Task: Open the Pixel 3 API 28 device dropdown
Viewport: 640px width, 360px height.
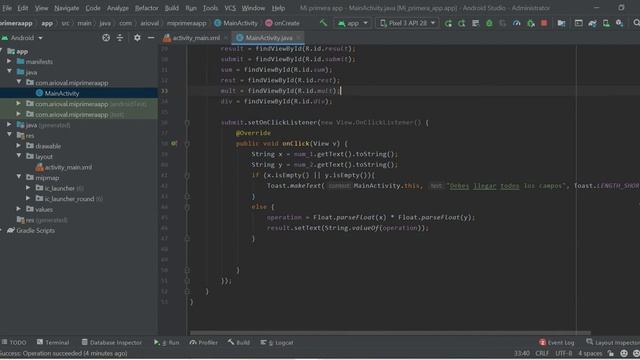Action: [x=407, y=23]
